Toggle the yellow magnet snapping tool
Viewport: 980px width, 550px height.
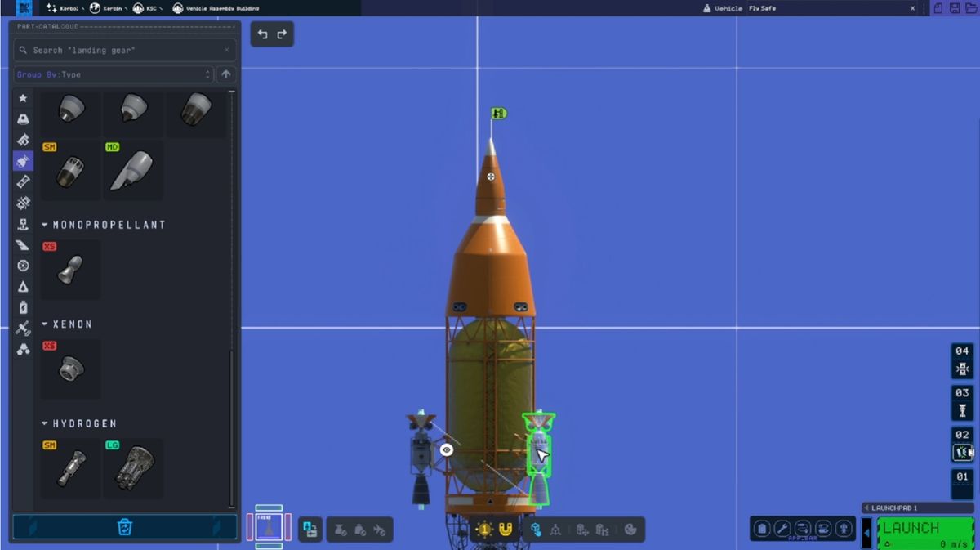506,529
